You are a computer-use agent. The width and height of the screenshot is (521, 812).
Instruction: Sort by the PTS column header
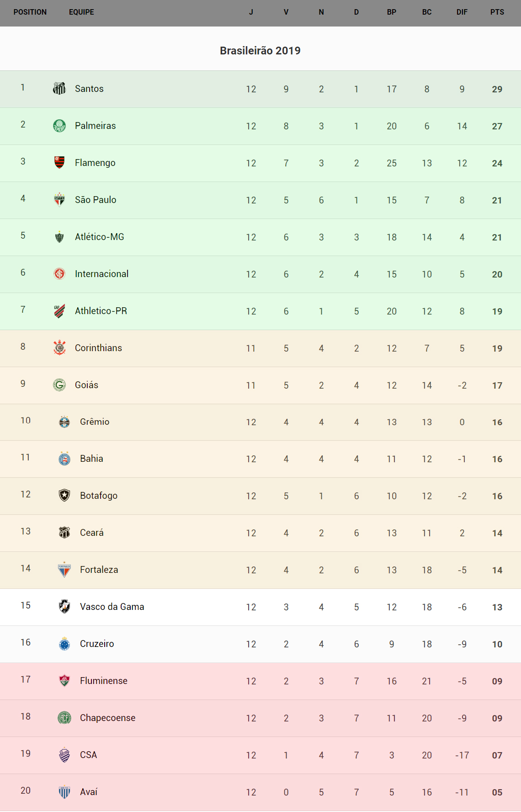[497, 12]
